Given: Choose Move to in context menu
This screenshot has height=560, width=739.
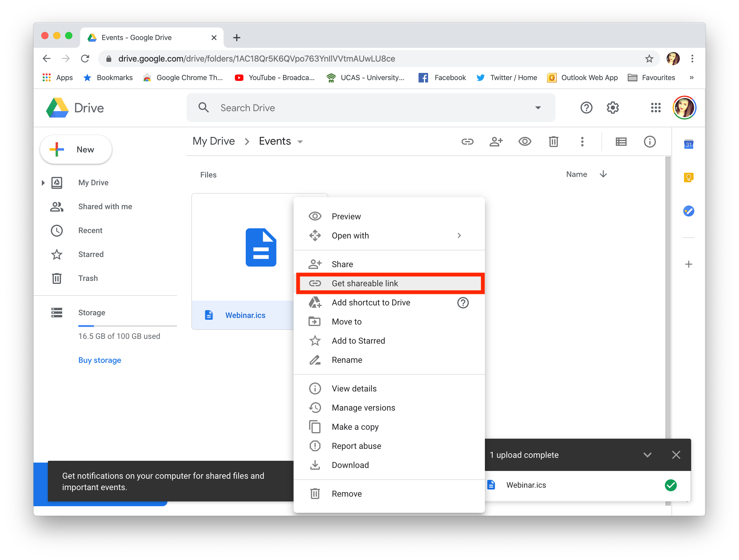Looking at the screenshot, I should click(389, 322).
